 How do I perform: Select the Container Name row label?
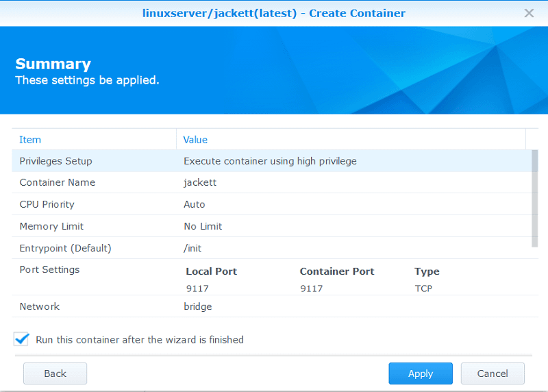point(58,182)
